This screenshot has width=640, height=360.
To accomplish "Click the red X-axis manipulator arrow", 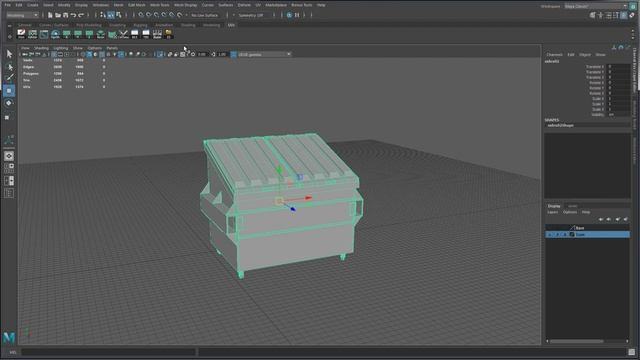I will pyautogui.click(x=308, y=198).
